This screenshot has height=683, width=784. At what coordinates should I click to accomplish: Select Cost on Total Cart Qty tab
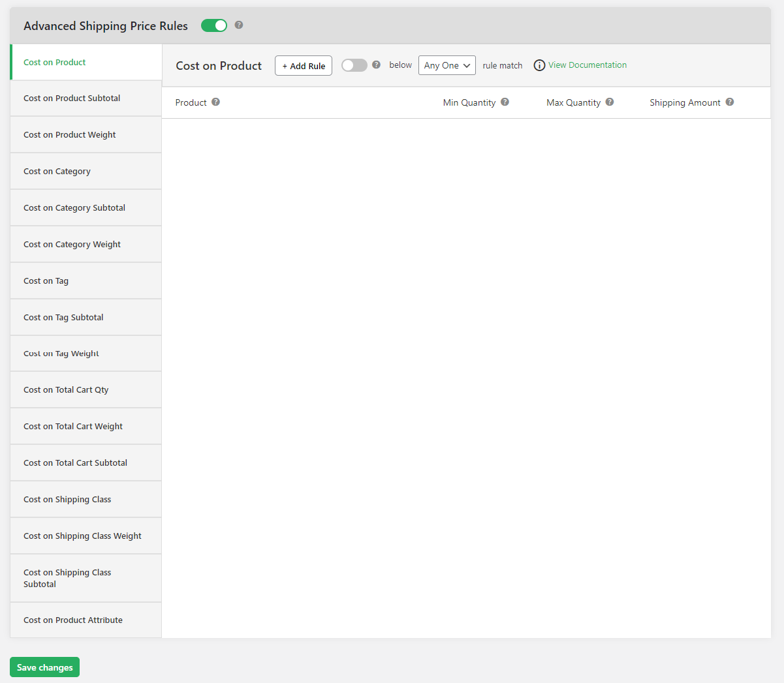tap(86, 390)
